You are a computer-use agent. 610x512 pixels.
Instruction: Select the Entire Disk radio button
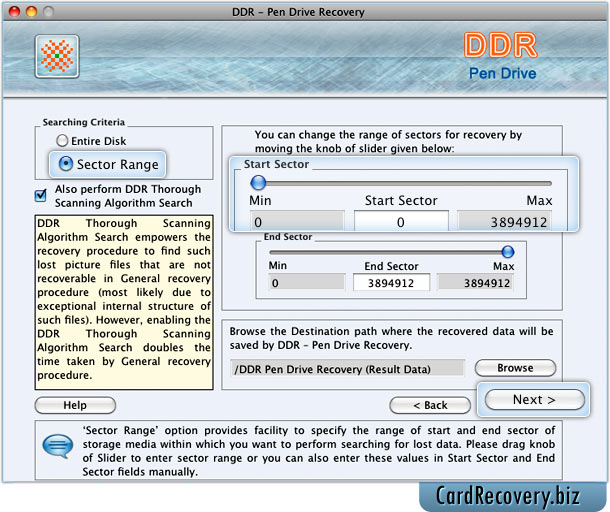pyautogui.click(x=62, y=140)
